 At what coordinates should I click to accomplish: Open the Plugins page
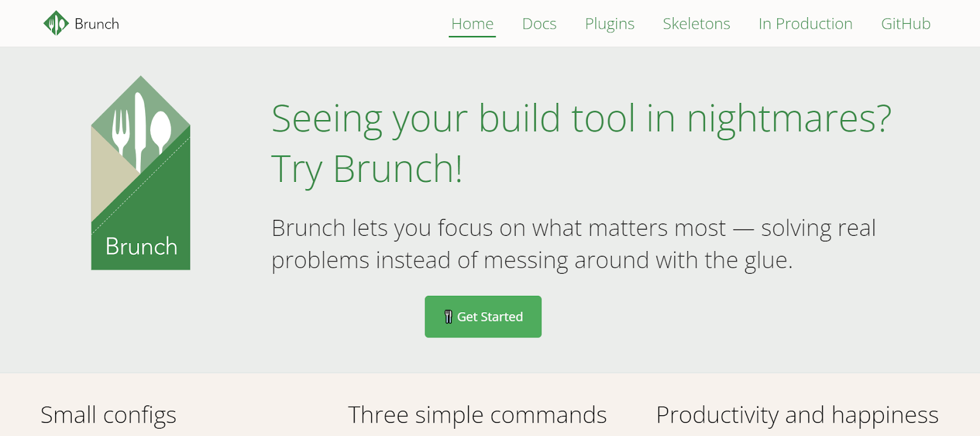[609, 23]
